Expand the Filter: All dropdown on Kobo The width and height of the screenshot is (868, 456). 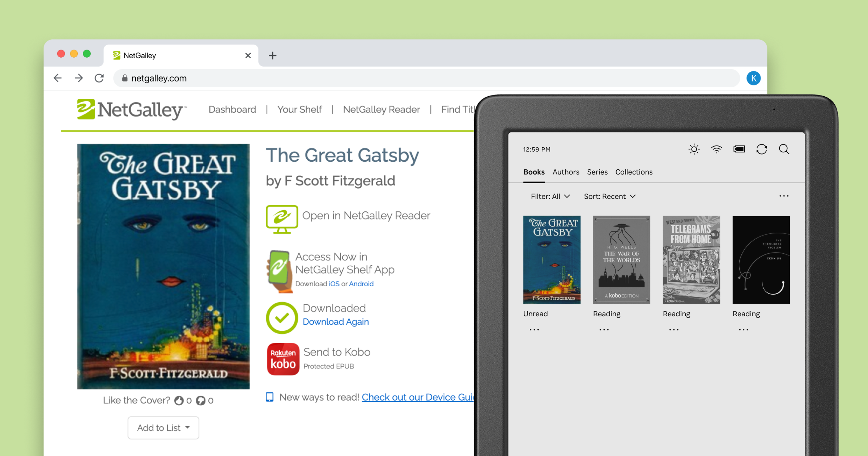pos(550,196)
